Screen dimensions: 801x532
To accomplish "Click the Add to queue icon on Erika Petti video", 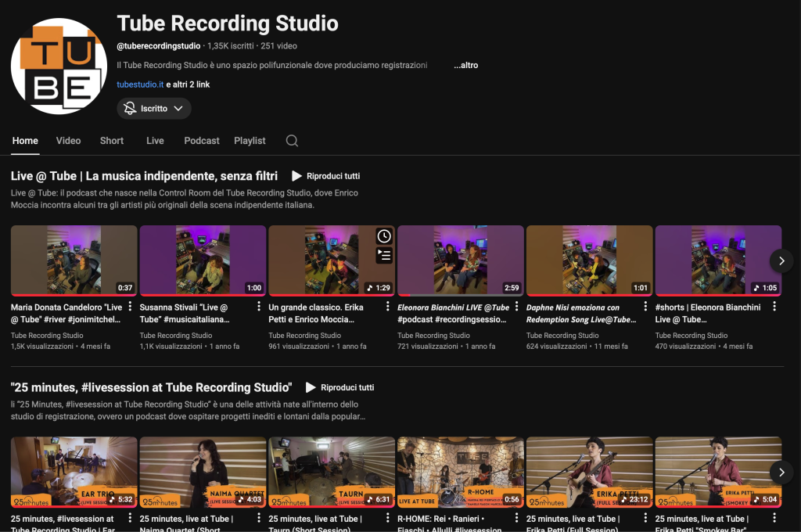I will [384, 255].
